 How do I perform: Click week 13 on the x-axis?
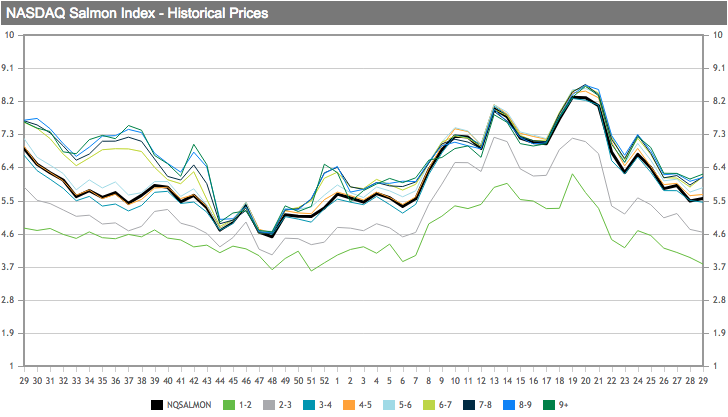(x=494, y=381)
